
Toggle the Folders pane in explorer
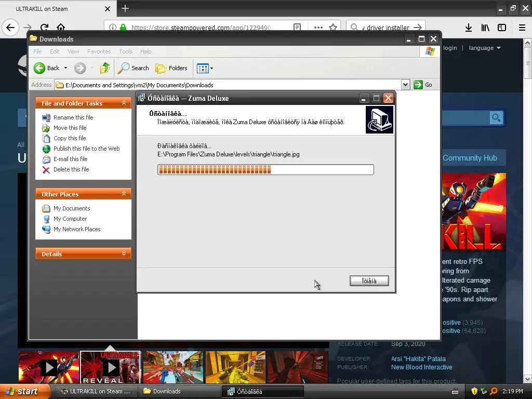[171, 68]
